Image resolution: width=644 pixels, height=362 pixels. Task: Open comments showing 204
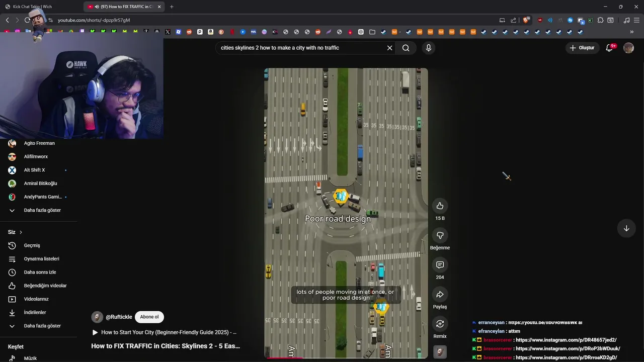coord(440,265)
